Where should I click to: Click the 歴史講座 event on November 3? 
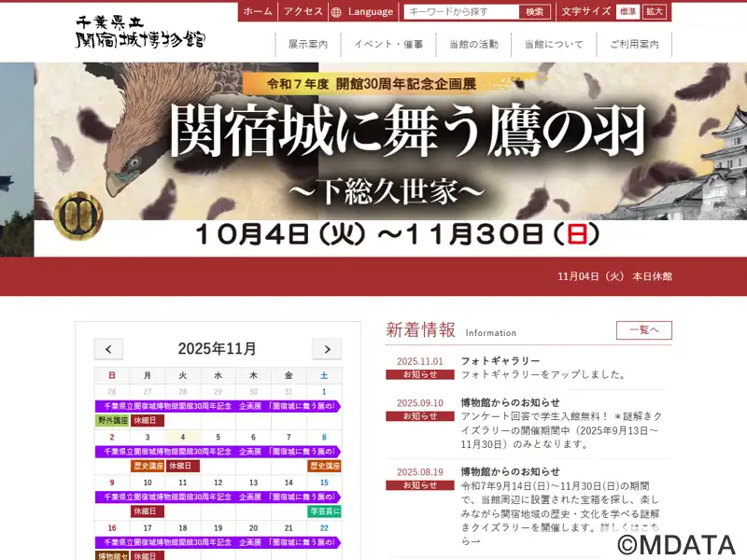[148, 466]
